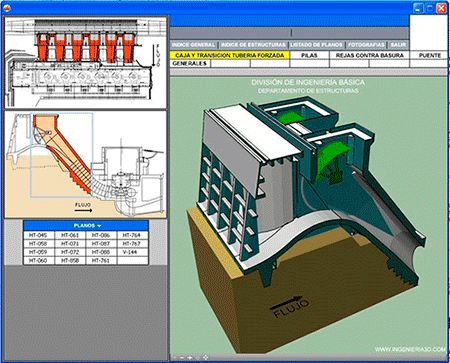Image resolution: width=450 pixels, height=363 pixels.
Task: Open the LISTADO DE PLANOS tab
Action: coord(316,45)
